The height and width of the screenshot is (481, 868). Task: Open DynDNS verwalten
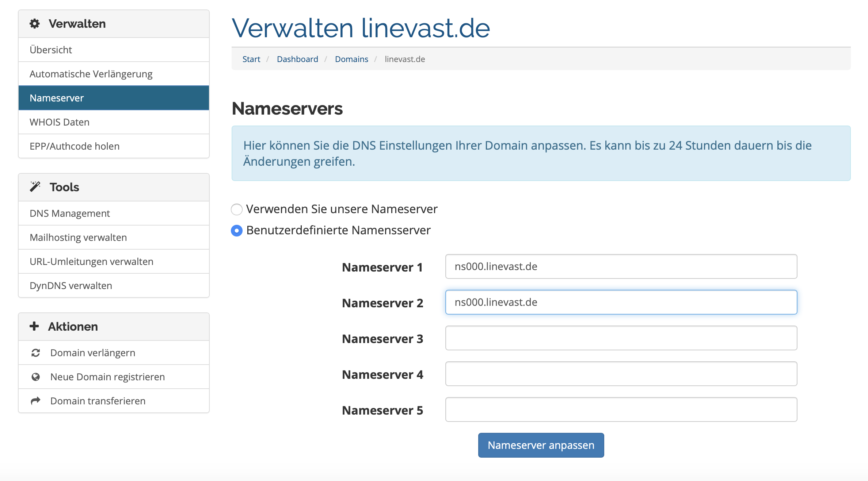tap(114, 285)
